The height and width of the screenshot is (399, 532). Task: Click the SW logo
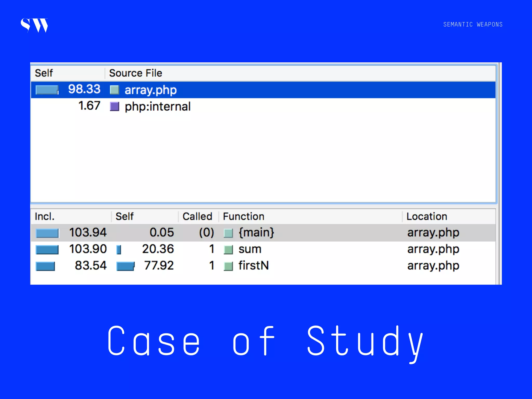34,25
